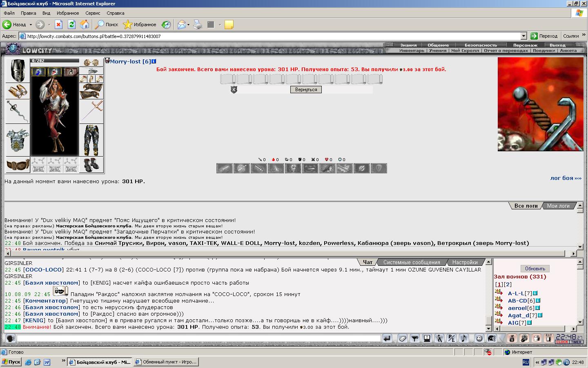Screen dimensions: 588x368
Task: Open the armored leggings slot
Action: [91, 140]
